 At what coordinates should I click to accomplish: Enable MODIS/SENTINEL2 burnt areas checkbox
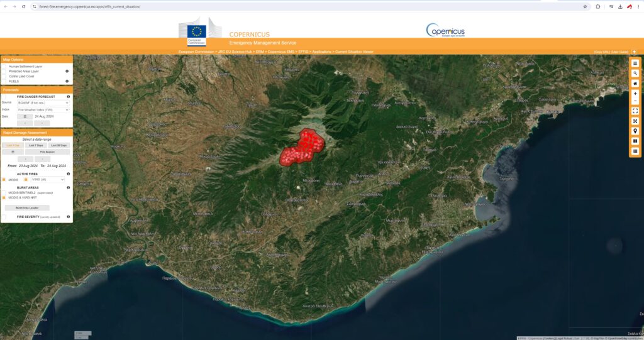4,192
